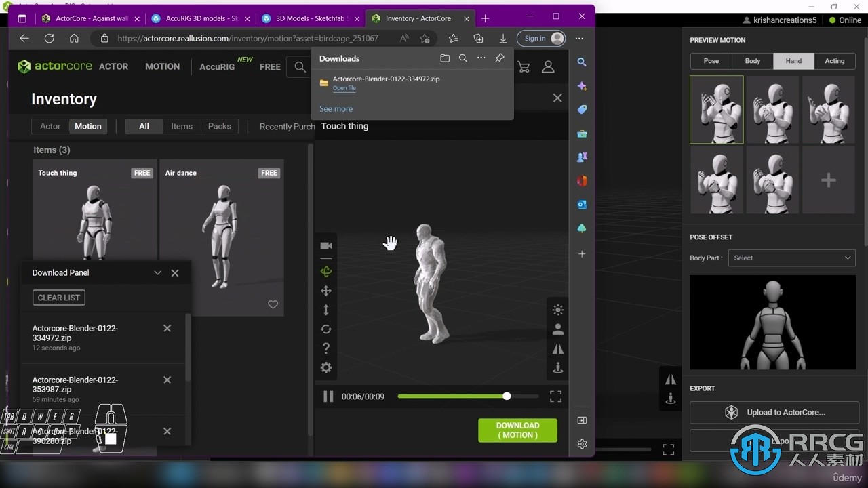Select the vertical zoom arrows tool
868x488 pixels.
[326, 310]
